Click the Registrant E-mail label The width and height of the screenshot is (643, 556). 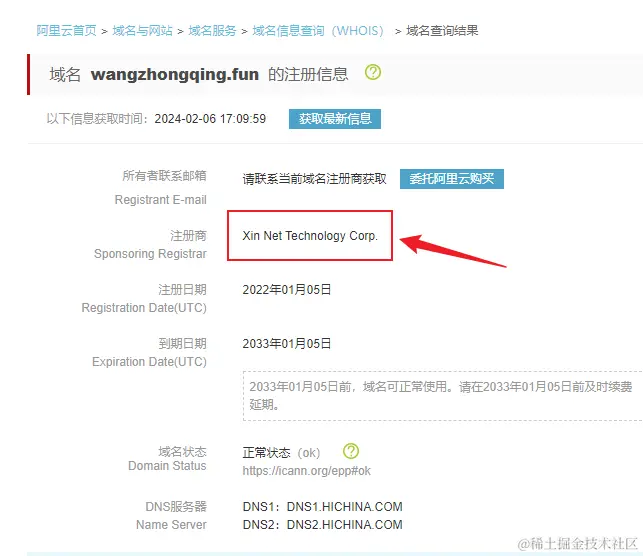click(161, 200)
